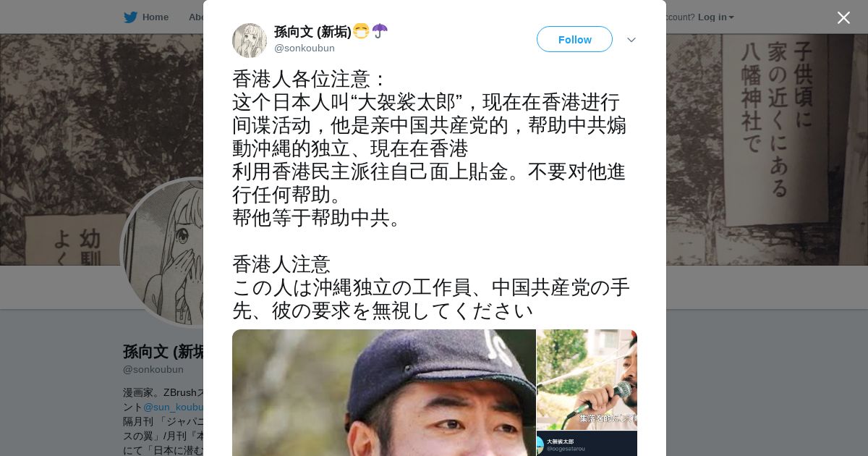Expand the tweet options chevron menu

631,40
